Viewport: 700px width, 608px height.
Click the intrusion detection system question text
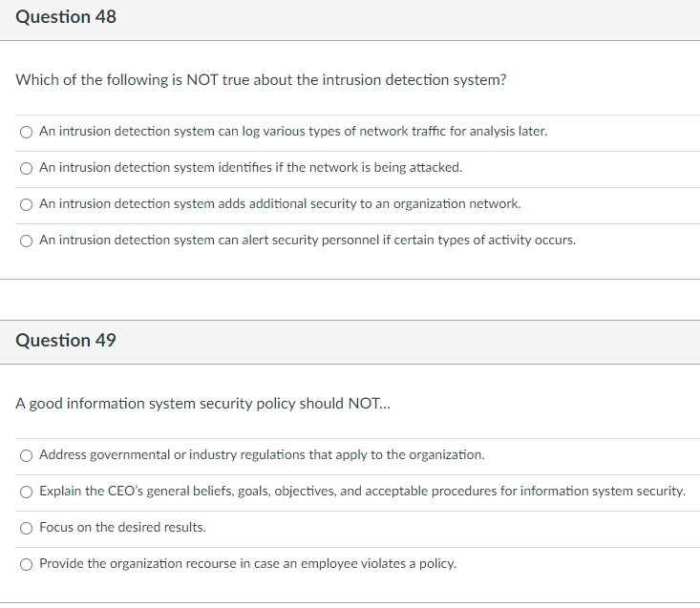(x=261, y=80)
